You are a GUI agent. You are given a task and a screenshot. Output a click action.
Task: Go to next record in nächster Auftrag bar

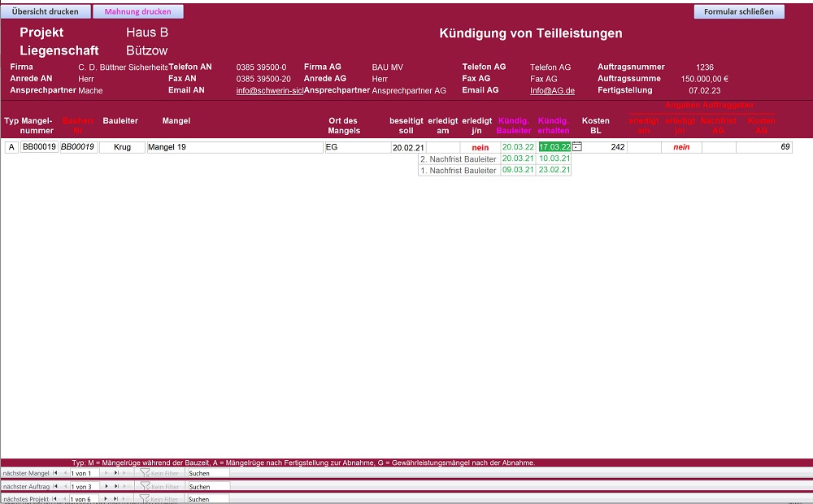(107, 486)
